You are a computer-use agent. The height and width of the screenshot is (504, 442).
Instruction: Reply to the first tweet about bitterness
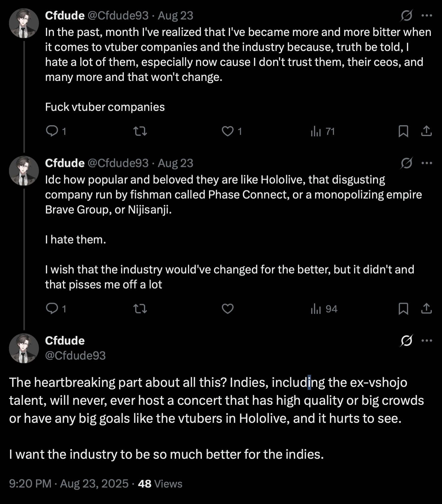point(52,131)
